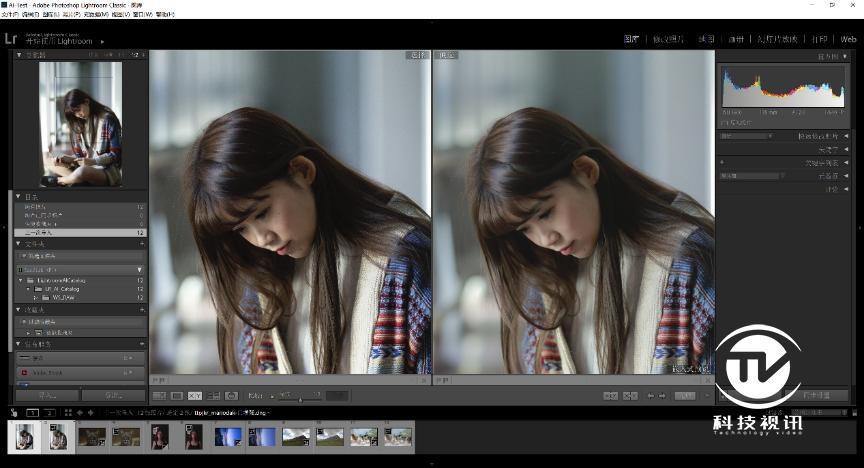Switch to Grid view in the toolbar
Viewport: 864px width, 468px height.
(x=159, y=396)
